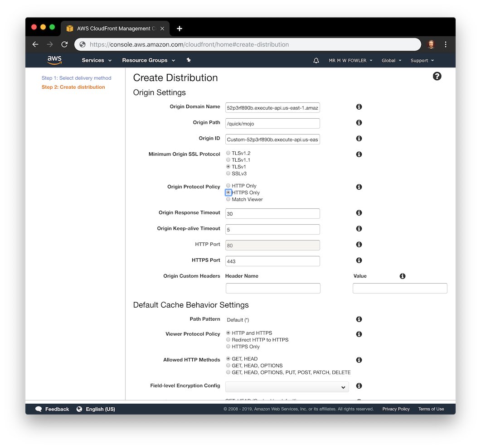Select TLSv1 SSL protocol
This screenshot has height=448, width=481.
tap(228, 167)
